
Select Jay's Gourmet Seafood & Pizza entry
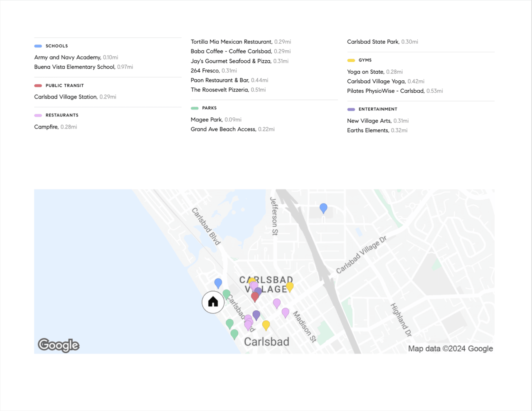[x=239, y=61]
